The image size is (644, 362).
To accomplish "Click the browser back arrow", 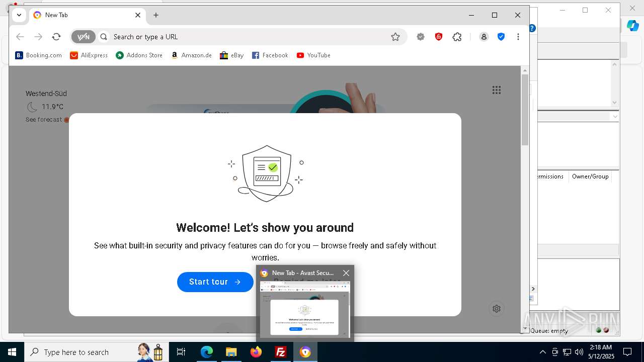I will coord(20,37).
